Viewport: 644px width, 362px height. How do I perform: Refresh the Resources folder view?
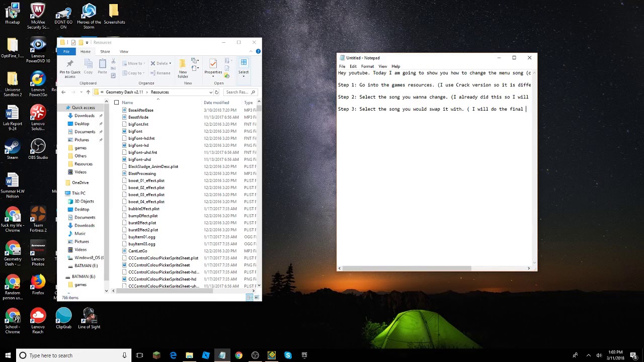pos(216,92)
